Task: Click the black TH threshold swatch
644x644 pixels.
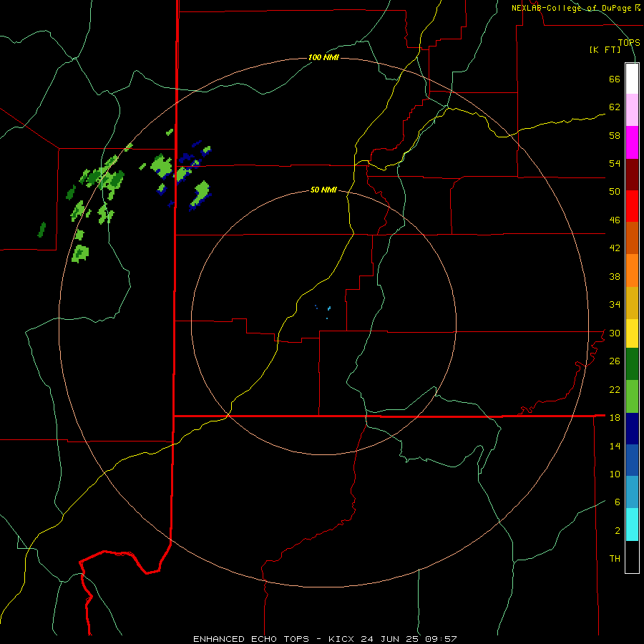Action: click(x=632, y=557)
